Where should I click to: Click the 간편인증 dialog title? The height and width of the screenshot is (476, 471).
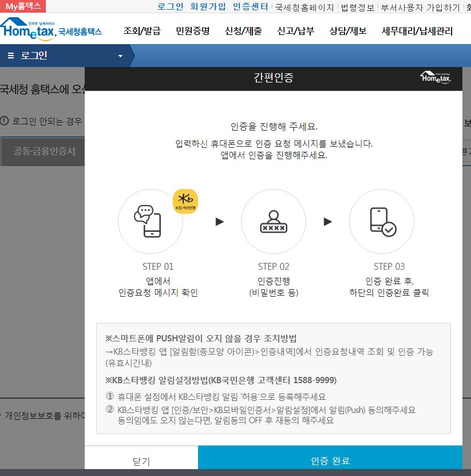coord(274,78)
